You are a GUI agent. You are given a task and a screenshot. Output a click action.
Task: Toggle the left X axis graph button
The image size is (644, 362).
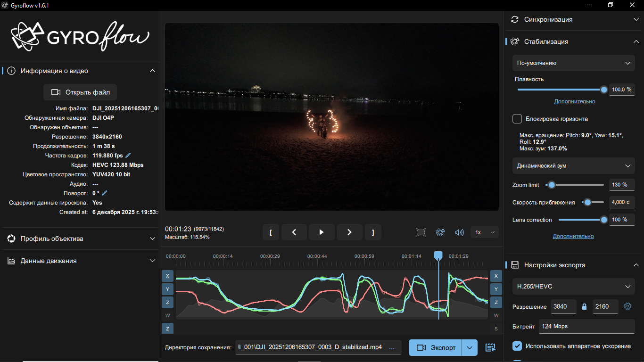[167, 276]
